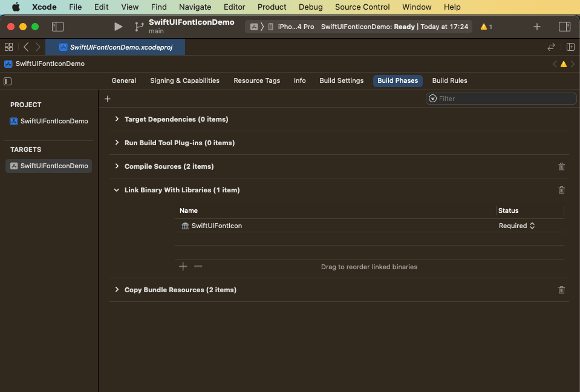Open the editor options swap arrows icon
The height and width of the screenshot is (392, 580).
pyautogui.click(x=551, y=47)
